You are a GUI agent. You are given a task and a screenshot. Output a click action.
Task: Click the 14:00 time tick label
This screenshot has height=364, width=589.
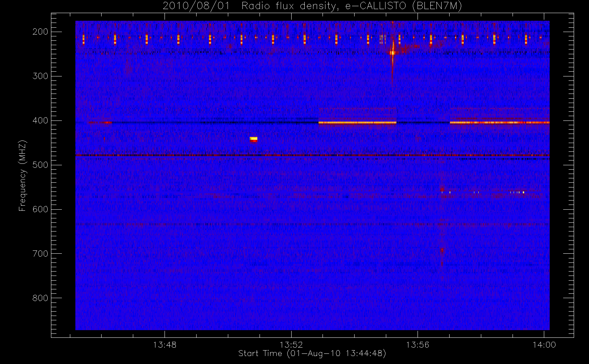[x=544, y=345]
